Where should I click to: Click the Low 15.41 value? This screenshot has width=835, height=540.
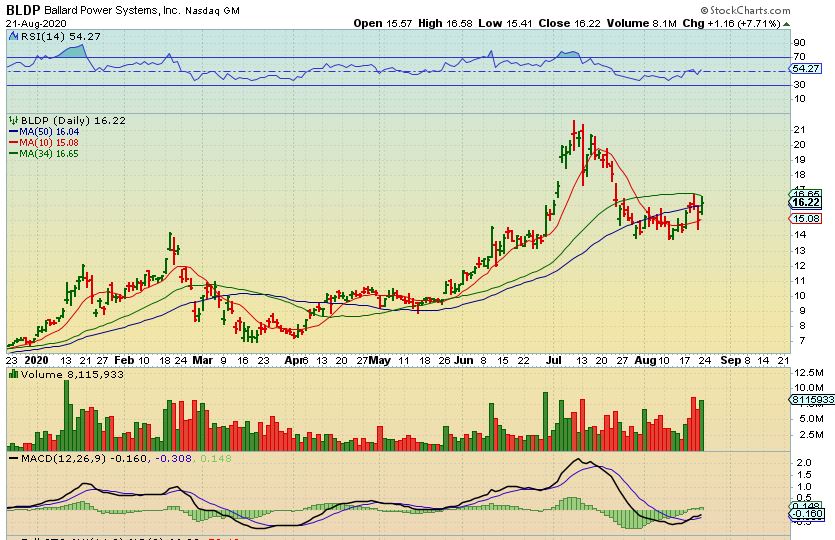click(505, 23)
